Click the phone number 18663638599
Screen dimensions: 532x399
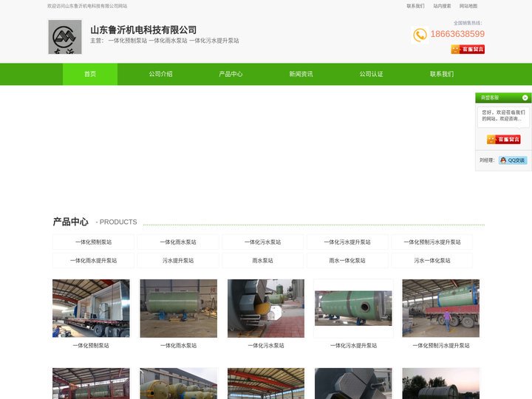[x=457, y=34]
